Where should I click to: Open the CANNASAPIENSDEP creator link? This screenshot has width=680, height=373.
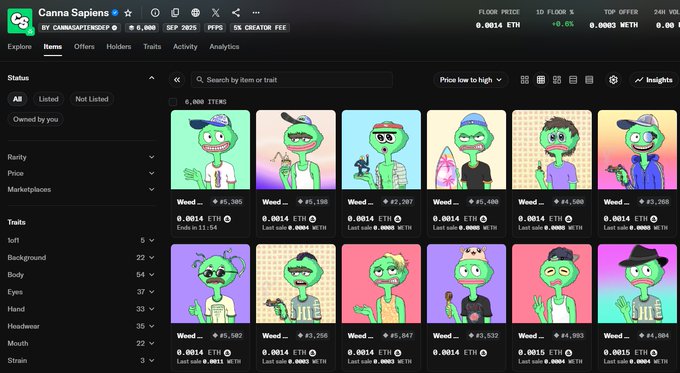tap(79, 28)
